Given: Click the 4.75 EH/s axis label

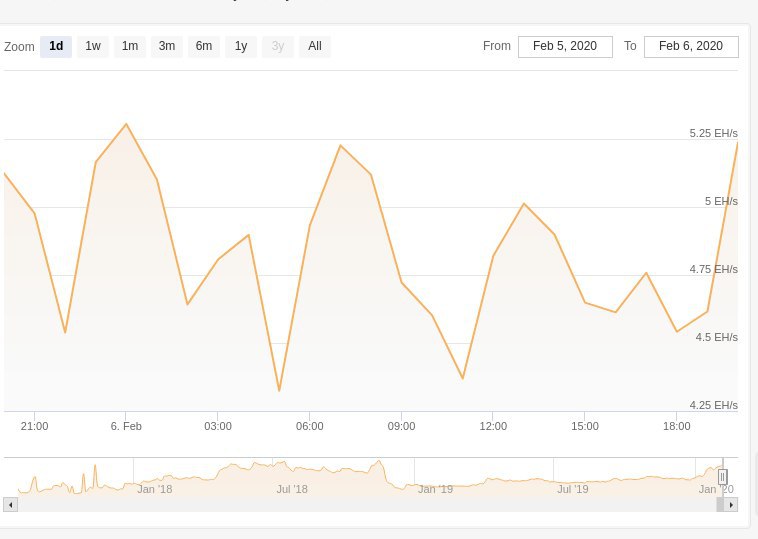Looking at the screenshot, I should coord(714,269).
